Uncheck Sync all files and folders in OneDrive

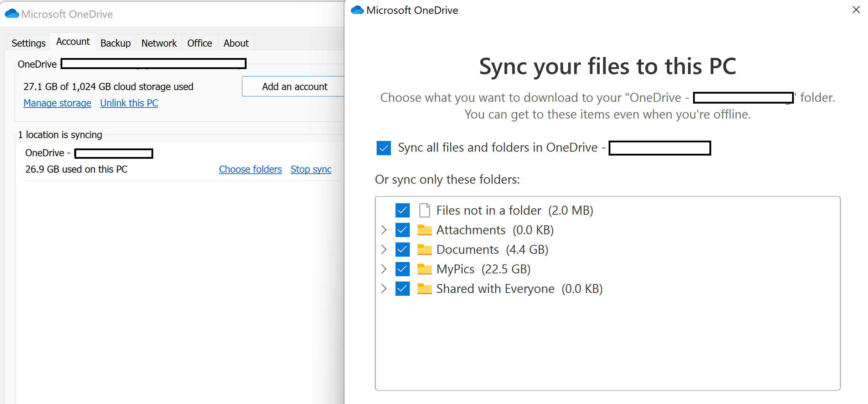click(383, 148)
